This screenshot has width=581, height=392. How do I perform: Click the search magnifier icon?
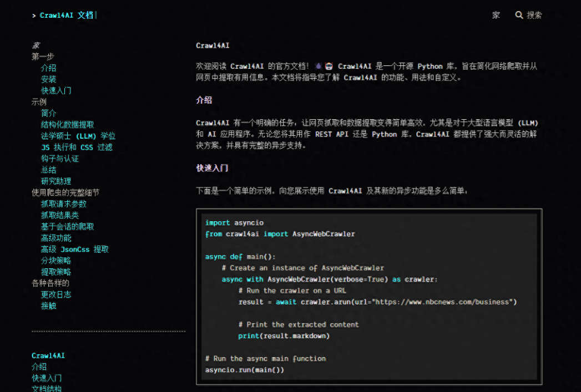click(x=519, y=15)
